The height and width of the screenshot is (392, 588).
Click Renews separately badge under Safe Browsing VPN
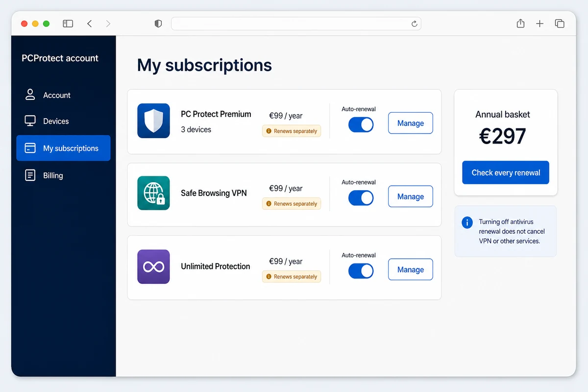(x=292, y=203)
